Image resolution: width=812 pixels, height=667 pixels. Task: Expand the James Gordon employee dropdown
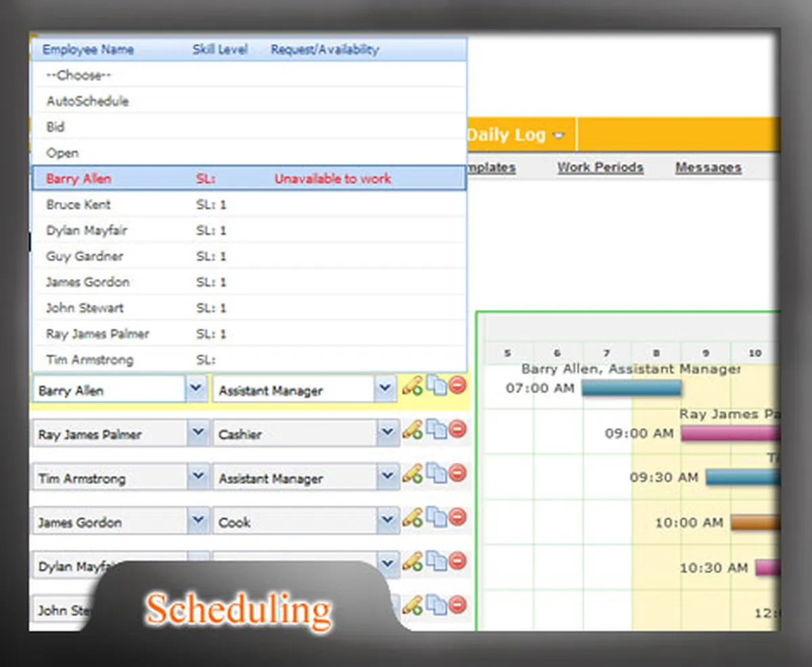[198, 521]
